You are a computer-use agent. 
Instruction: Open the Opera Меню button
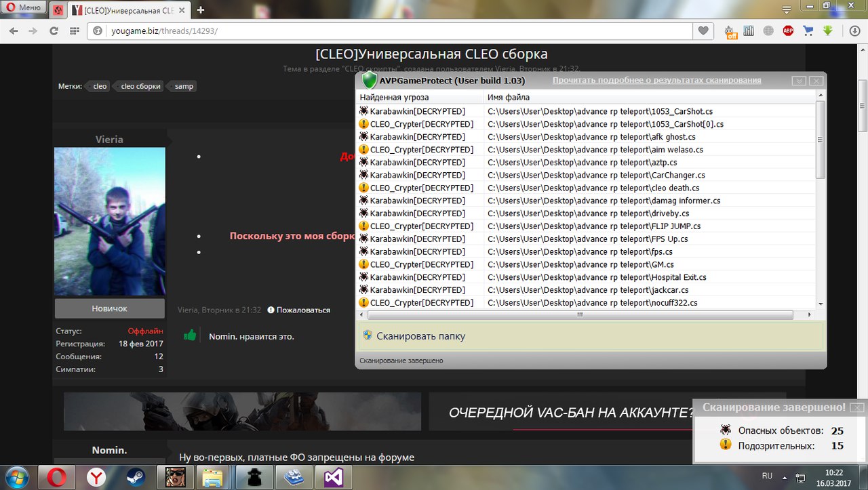[x=24, y=9]
